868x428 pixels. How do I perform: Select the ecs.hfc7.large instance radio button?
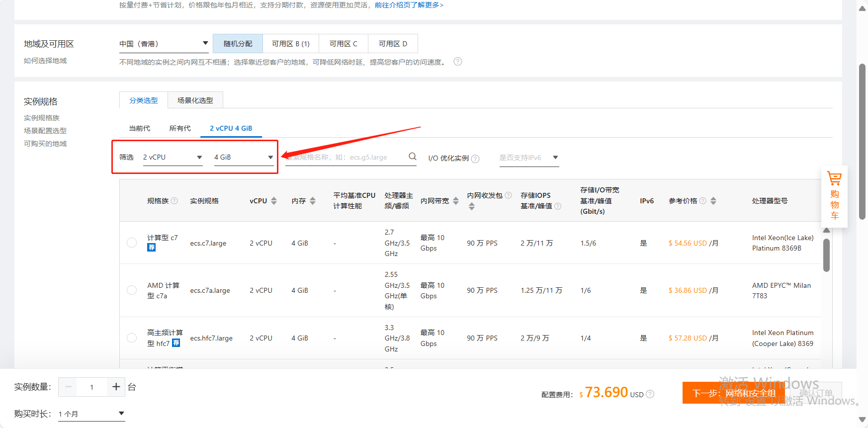tap(132, 338)
